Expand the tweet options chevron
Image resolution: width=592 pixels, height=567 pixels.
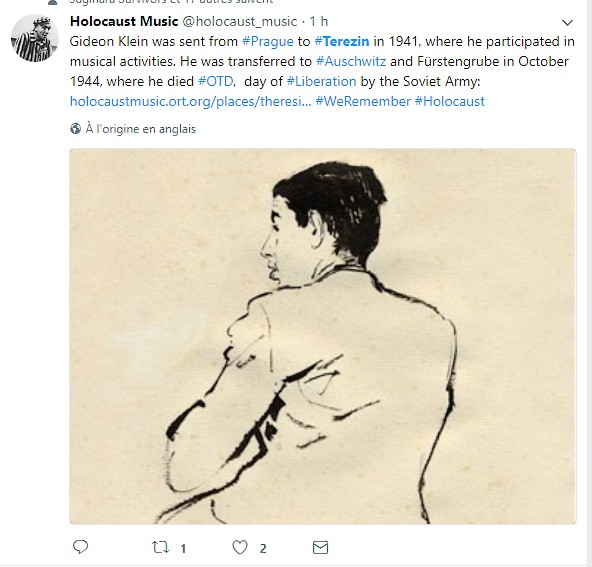(x=567, y=23)
